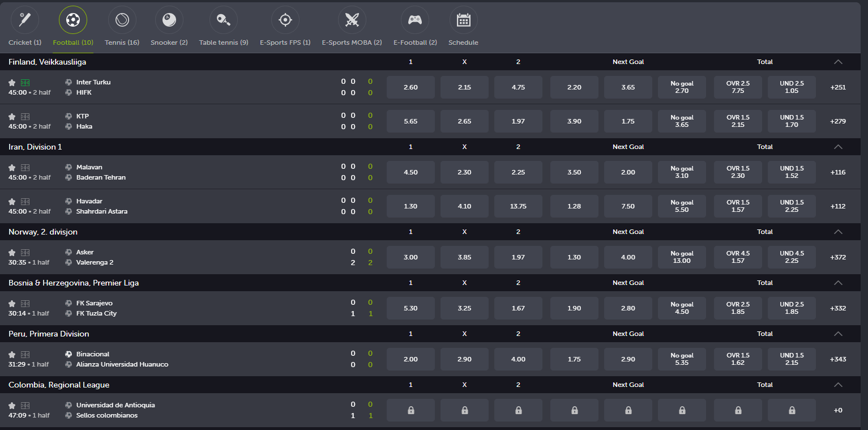Screen dimensions: 868x430
Task: Open pitch tracker icon for KTP match
Action: point(25,117)
